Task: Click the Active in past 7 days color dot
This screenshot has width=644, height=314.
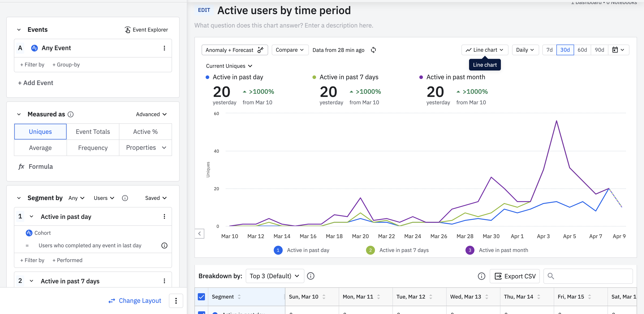Action: pyautogui.click(x=314, y=77)
